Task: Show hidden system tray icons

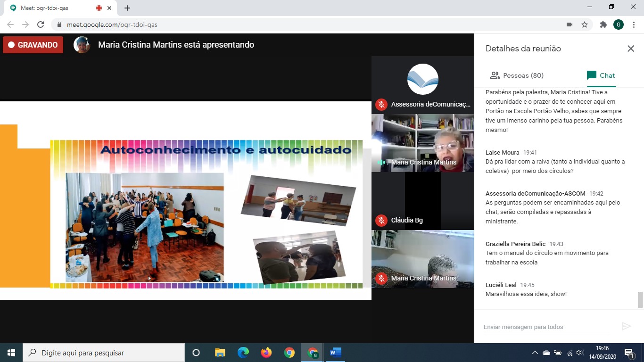Action: point(535,353)
